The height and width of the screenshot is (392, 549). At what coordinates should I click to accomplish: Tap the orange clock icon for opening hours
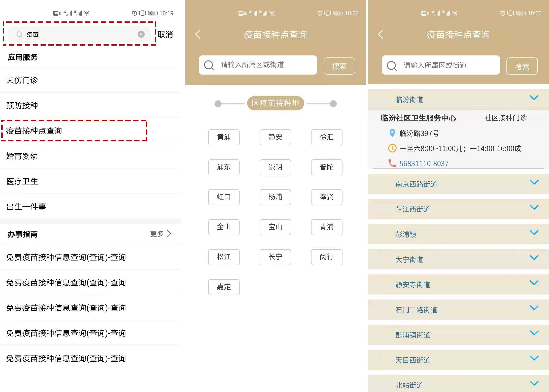click(x=392, y=148)
